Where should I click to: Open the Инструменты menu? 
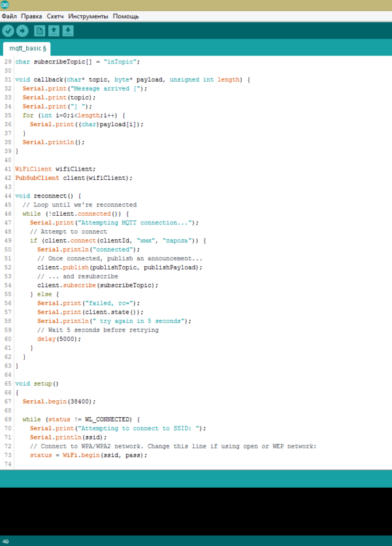point(88,16)
